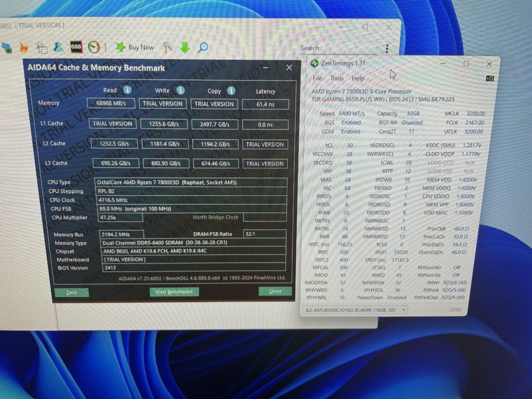Open the AIDA64 computer hardware icon in toolbar

[x=7, y=48]
